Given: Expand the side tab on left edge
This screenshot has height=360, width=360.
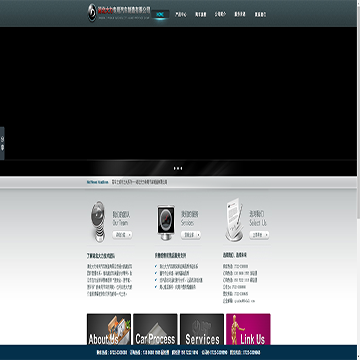Looking at the screenshot, I should (x=2, y=143).
